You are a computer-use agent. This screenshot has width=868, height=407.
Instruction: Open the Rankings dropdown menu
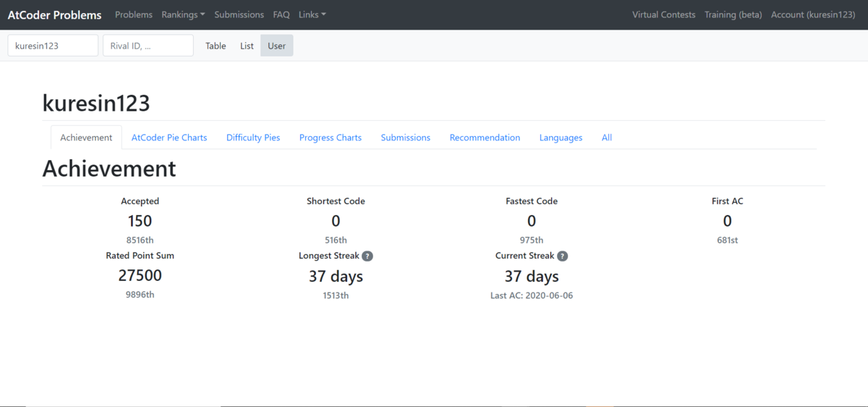[183, 14]
